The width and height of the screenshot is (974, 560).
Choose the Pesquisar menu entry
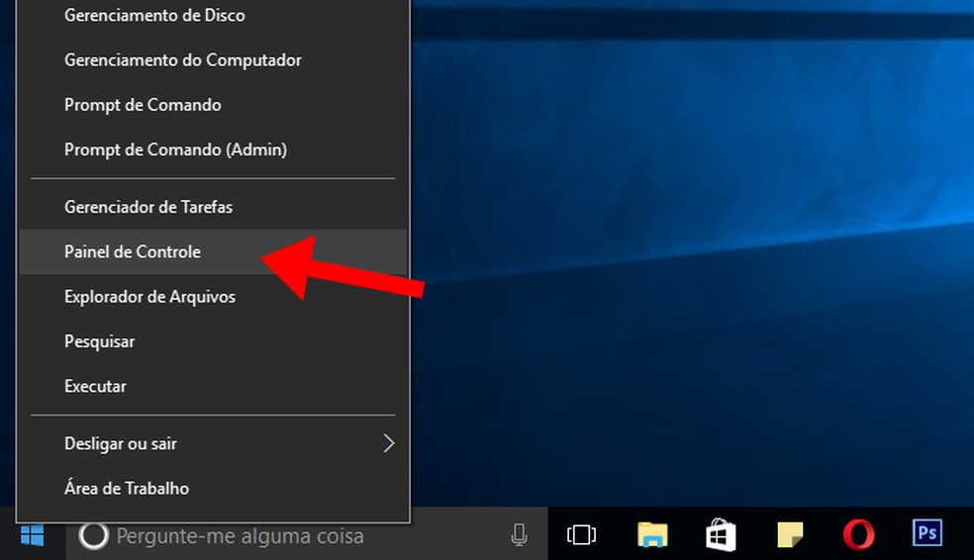point(213,341)
